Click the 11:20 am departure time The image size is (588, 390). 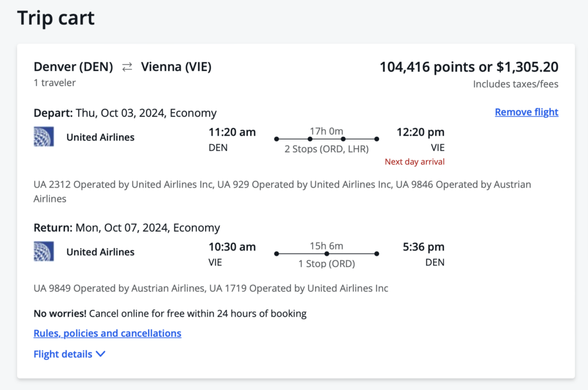pyautogui.click(x=232, y=132)
